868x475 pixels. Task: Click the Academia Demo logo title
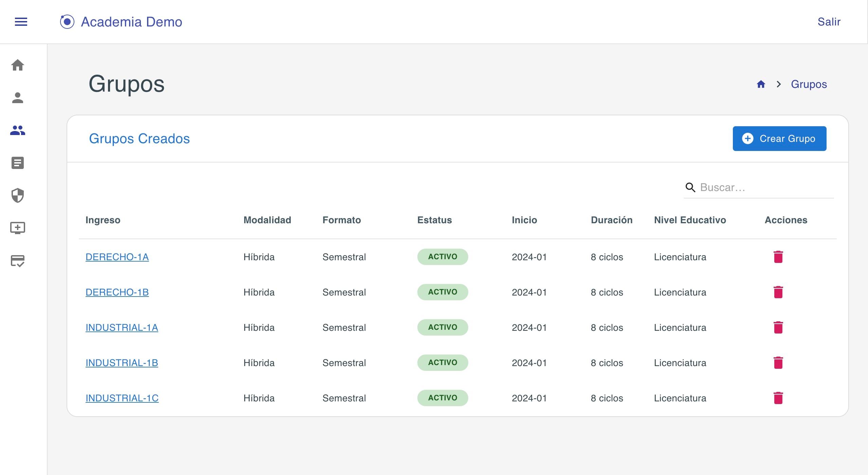click(131, 22)
